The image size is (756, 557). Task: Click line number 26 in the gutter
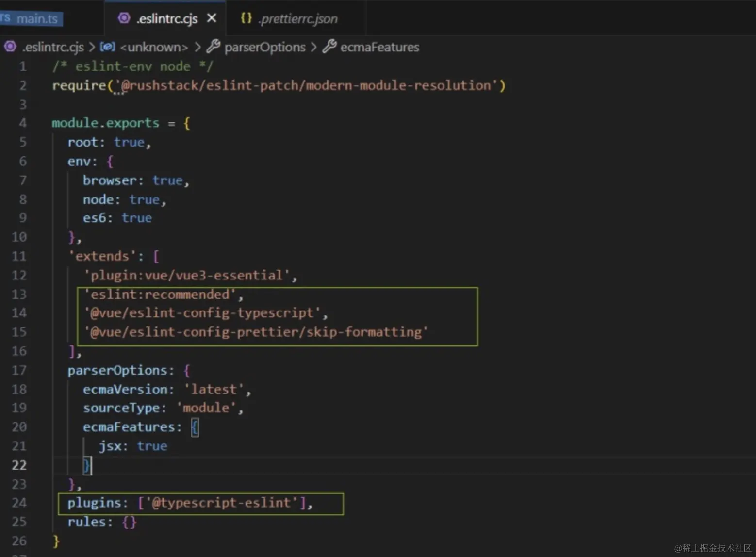point(19,541)
